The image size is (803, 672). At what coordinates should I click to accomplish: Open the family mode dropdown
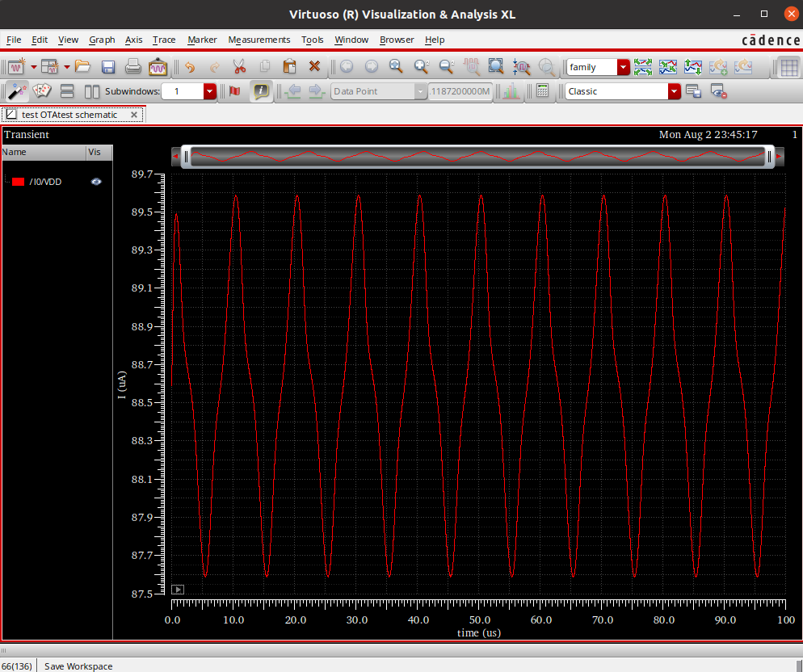coord(624,67)
